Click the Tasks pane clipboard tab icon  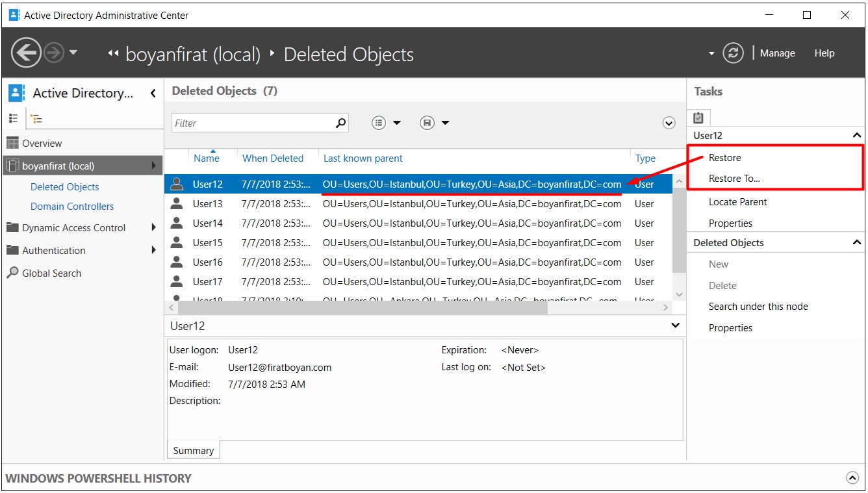tap(698, 118)
